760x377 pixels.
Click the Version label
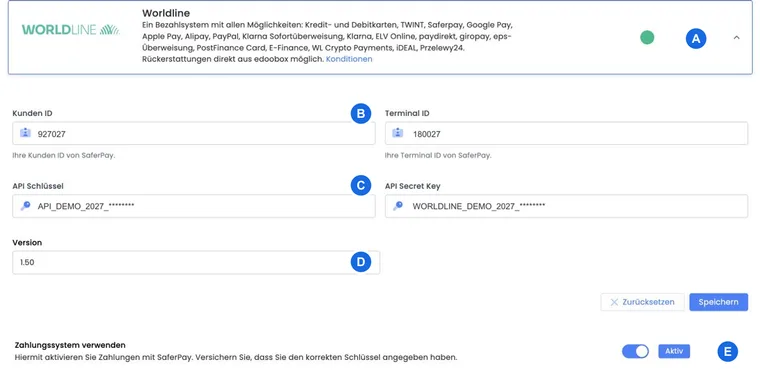point(28,242)
